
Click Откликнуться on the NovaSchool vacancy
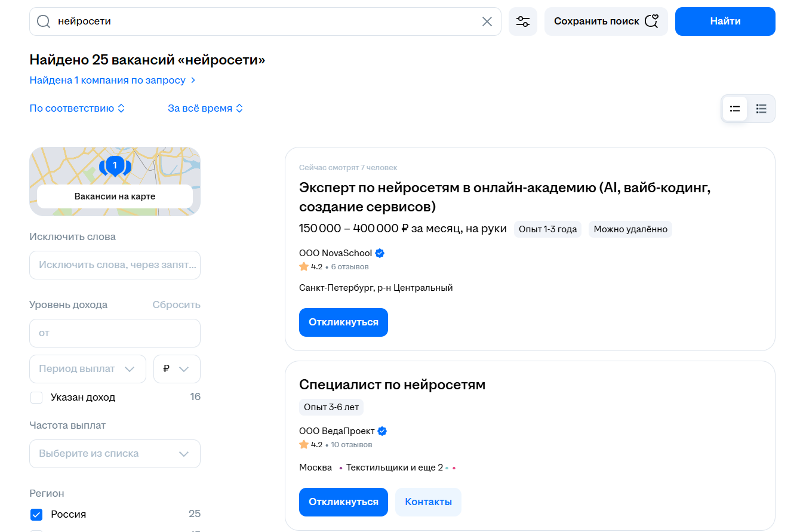tap(343, 322)
